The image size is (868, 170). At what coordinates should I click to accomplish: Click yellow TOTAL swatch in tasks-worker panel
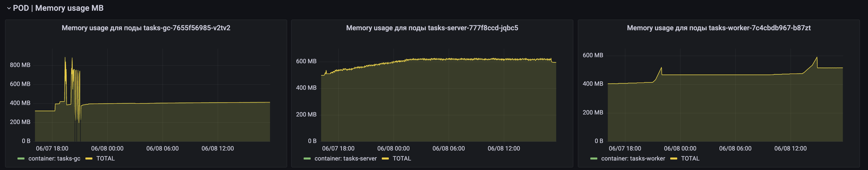pos(673,158)
